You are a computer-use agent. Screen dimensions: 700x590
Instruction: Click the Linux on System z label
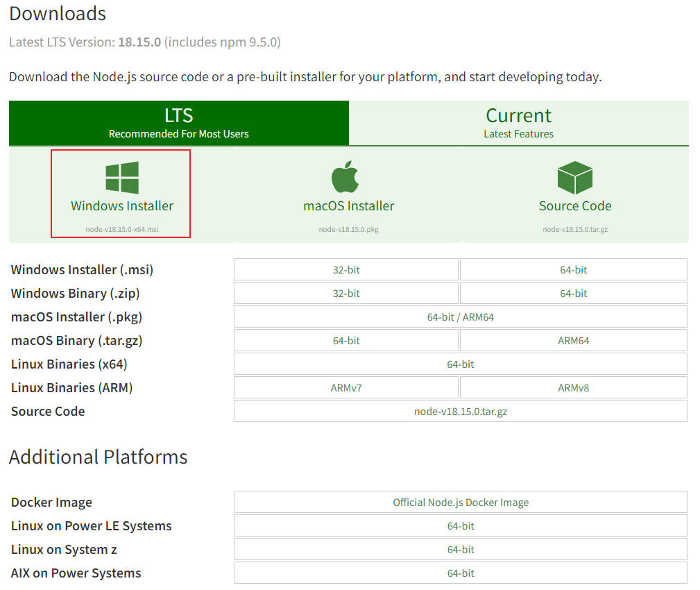(x=64, y=550)
